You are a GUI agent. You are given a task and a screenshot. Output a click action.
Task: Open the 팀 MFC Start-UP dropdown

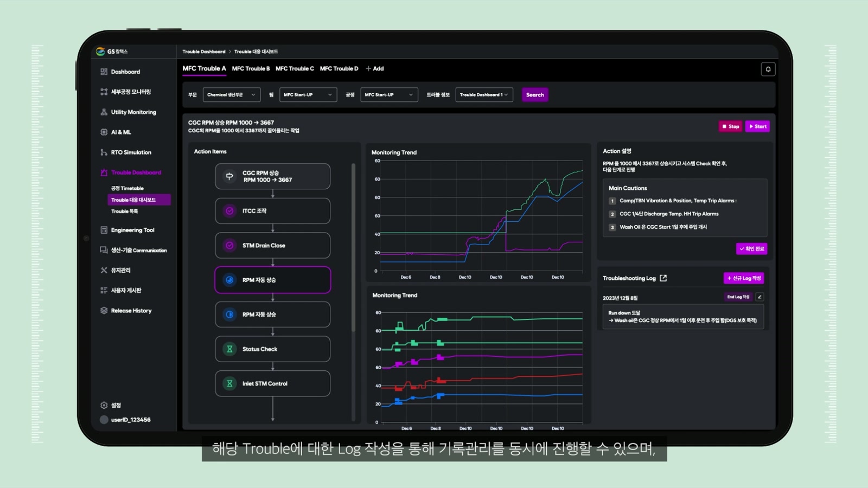coord(308,95)
